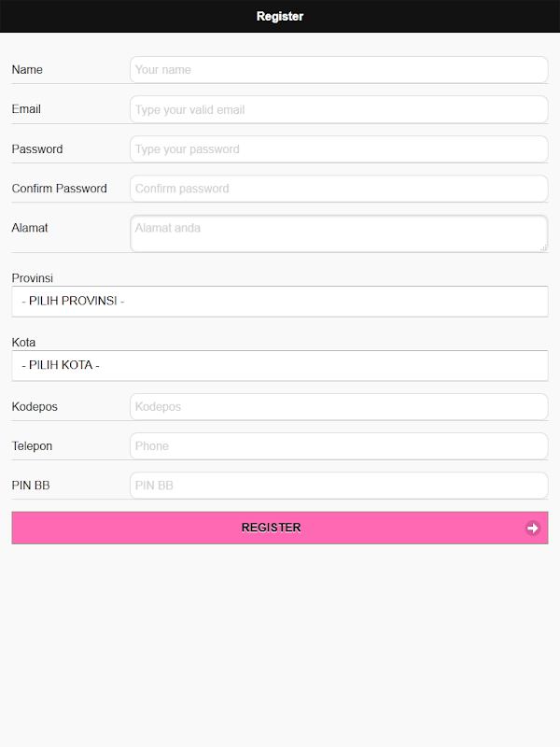Click the arrow icon on the Register button
560x747 pixels.
pyautogui.click(x=532, y=528)
